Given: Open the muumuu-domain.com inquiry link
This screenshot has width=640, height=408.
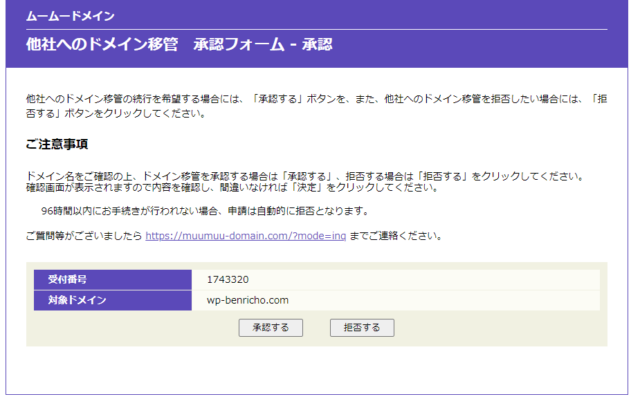Looking at the screenshot, I should (246, 236).
